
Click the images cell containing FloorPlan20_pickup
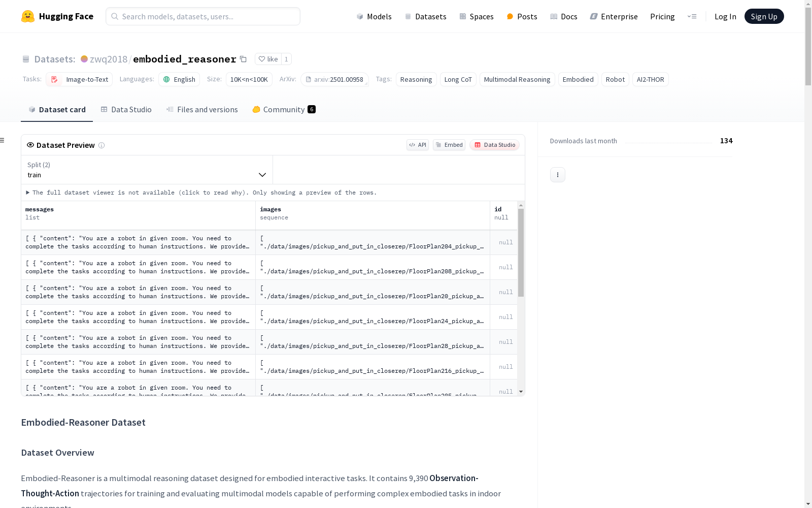pos(373,292)
